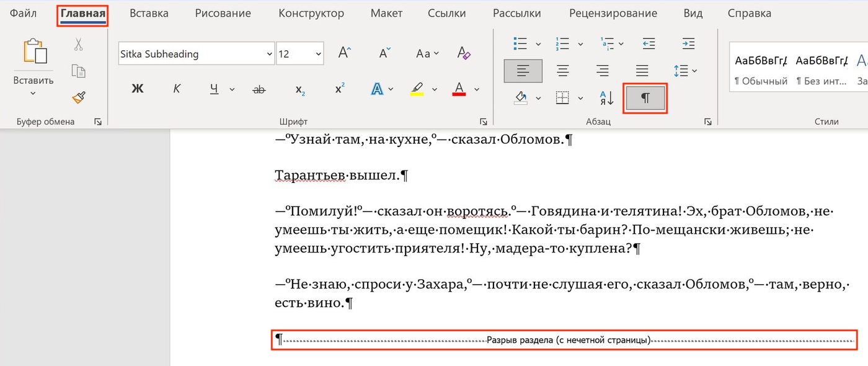
Task: Switch to Вид tab
Action: (693, 13)
